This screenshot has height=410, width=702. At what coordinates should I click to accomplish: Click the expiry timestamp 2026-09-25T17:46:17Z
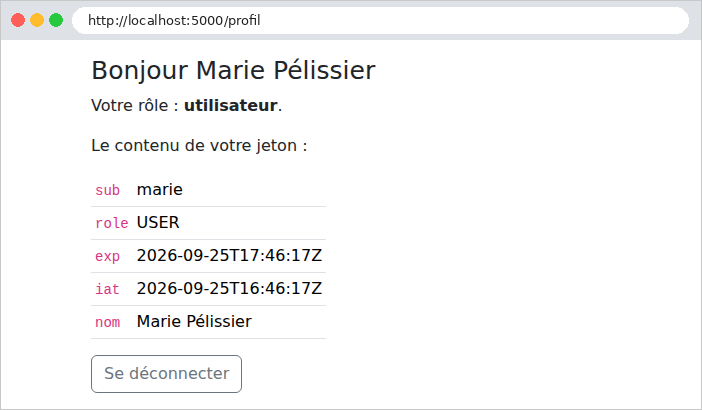(229, 256)
